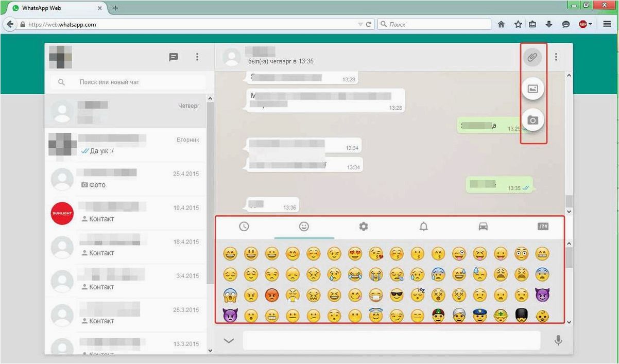This screenshot has height=364, width=619.
Task: Reload the page
Action: [369, 24]
